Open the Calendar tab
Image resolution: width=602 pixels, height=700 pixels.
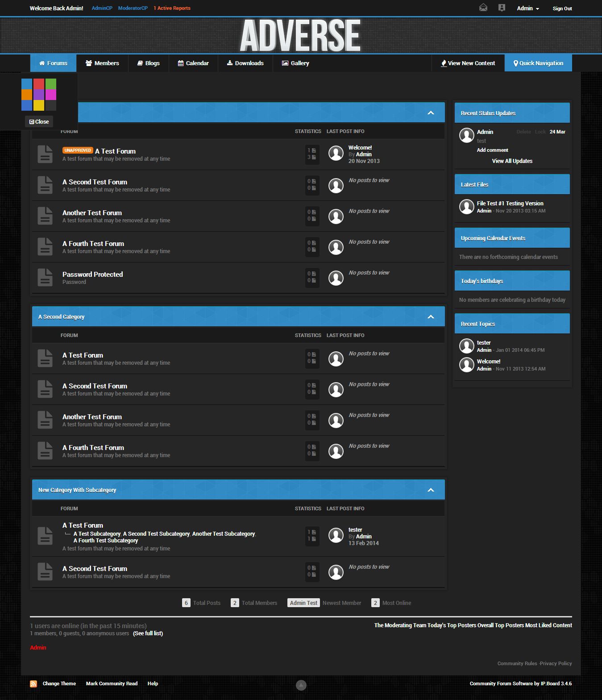click(193, 63)
